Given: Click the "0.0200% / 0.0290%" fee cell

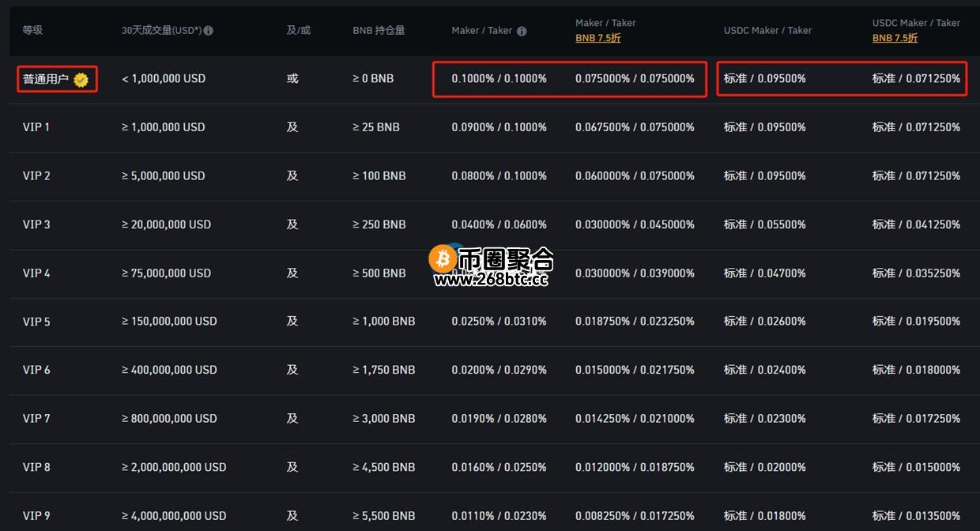Looking at the screenshot, I should coord(499,370).
